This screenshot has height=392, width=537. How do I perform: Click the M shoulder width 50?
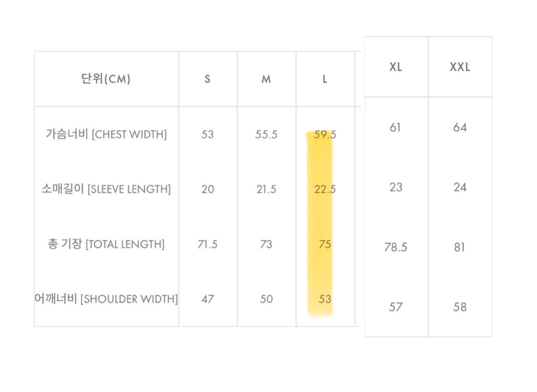[x=266, y=299]
